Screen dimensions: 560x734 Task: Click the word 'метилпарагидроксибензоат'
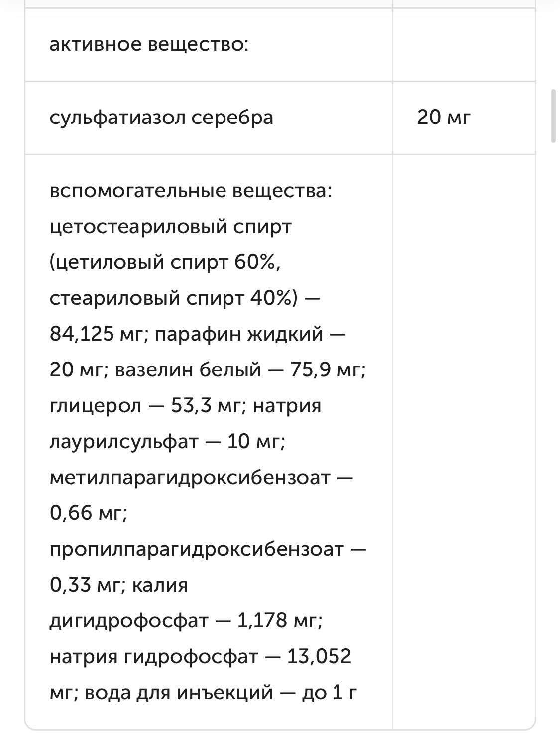point(190,478)
